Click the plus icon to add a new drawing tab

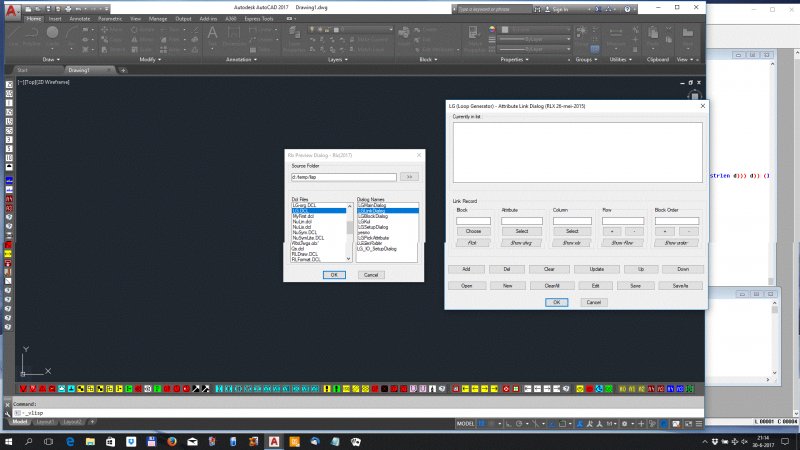(122, 70)
